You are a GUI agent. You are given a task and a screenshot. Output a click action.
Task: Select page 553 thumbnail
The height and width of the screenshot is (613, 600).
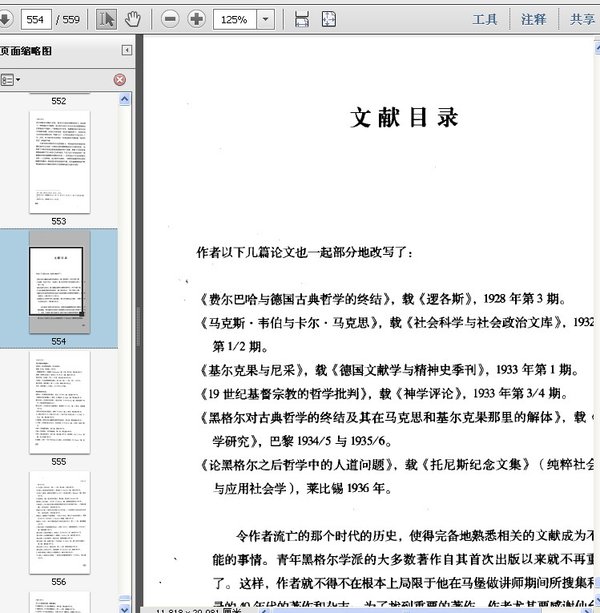coord(59,162)
